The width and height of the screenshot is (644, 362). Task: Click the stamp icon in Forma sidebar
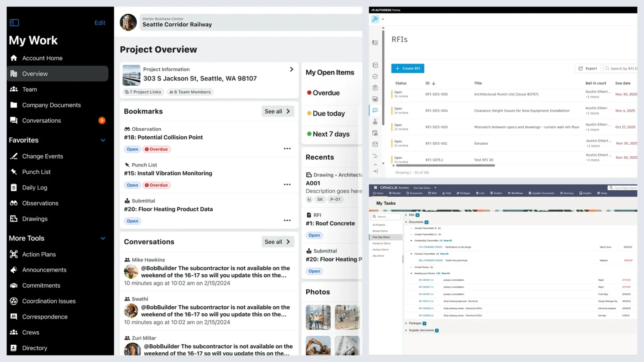375,121
